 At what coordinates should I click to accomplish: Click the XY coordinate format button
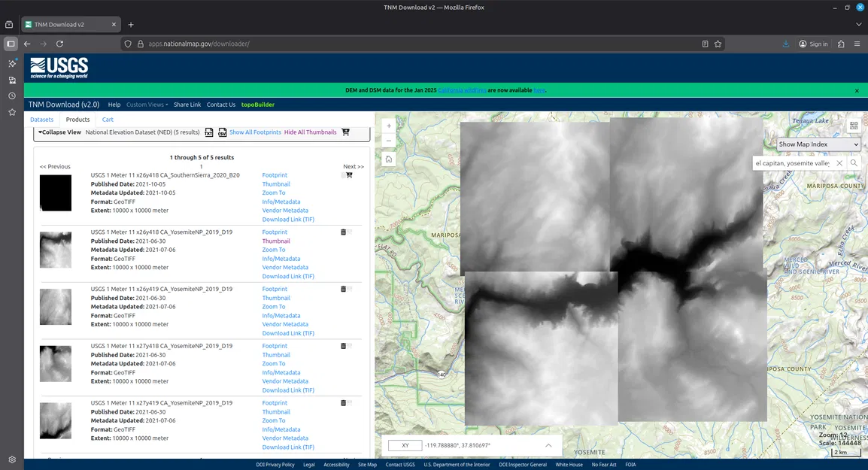click(x=405, y=445)
